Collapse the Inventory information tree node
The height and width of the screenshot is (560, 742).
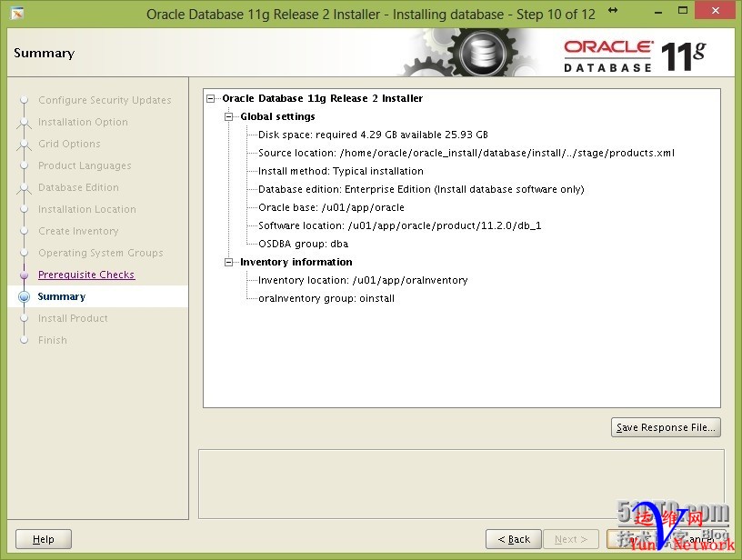(x=228, y=262)
